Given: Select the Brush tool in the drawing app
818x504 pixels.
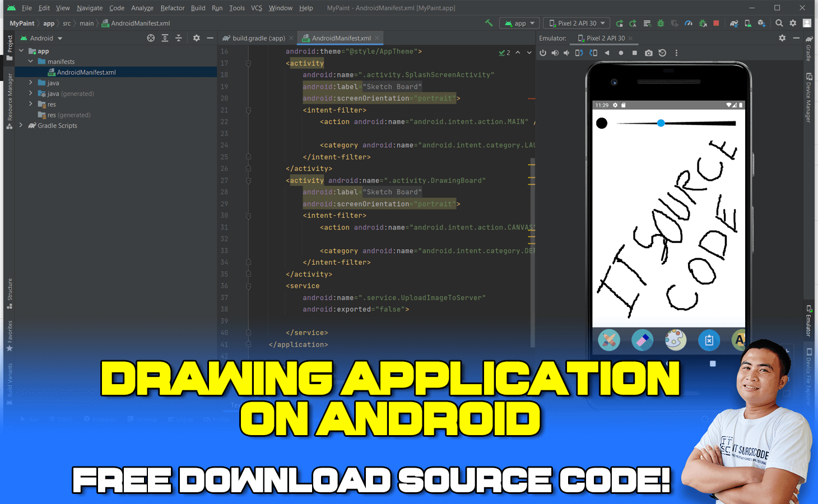Looking at the screenshot, I should 609,340.
